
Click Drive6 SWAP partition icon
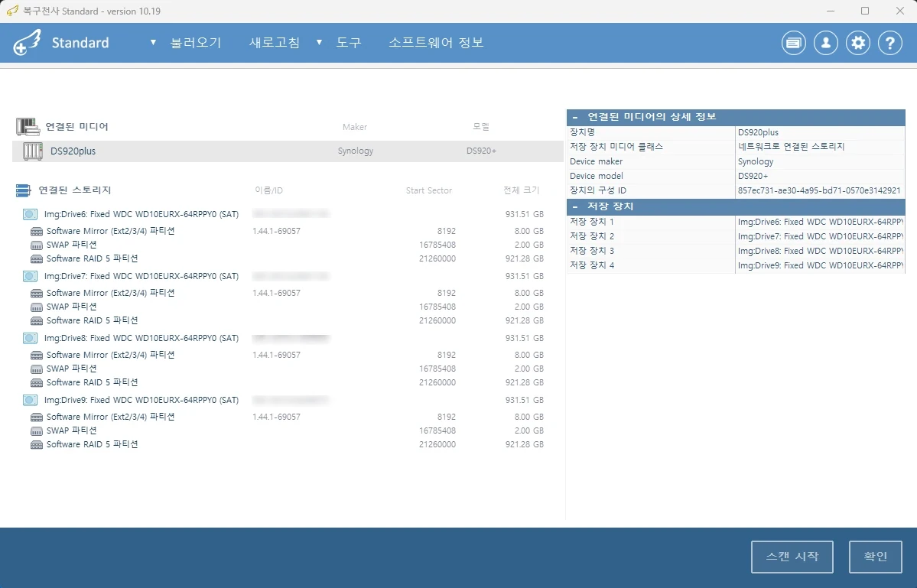pyautogui.click(x=36, y=245)
